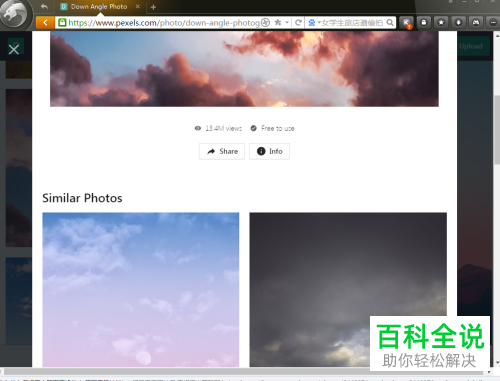Click the scrollbar up arrow
The width and height of the screenshot is (500, 381).
[x=497, y=35]
